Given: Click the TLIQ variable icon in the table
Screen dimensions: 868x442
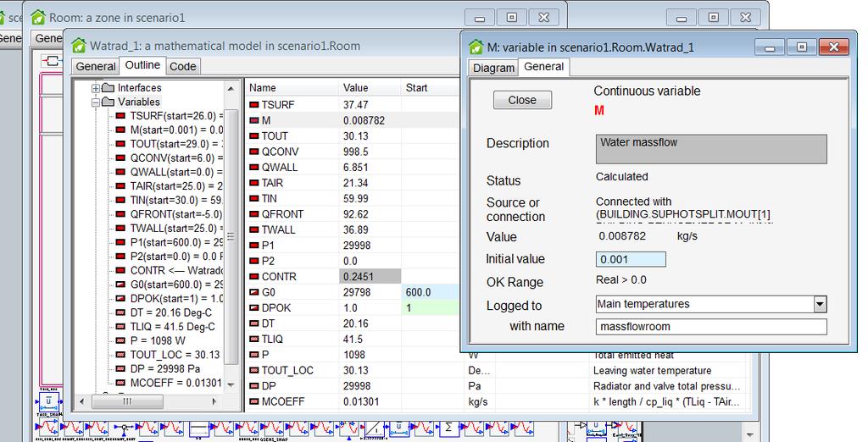Looking at the screenshot, I should 254,339.
